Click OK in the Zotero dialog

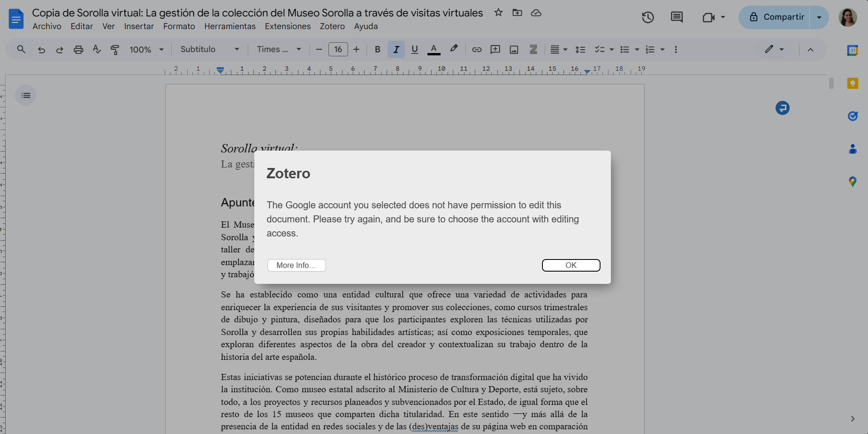[571, 265]
